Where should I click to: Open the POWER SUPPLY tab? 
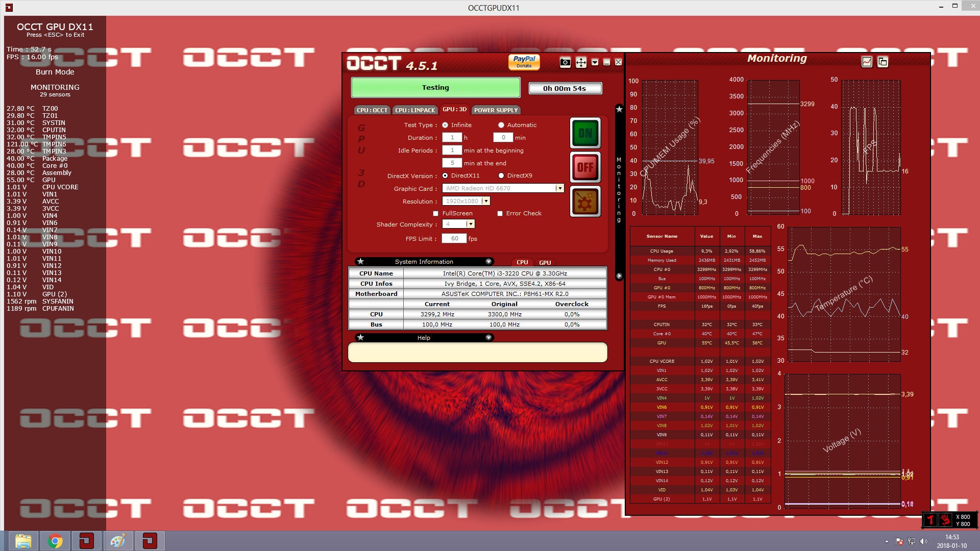pyautogui.click(x=496, y=110)
